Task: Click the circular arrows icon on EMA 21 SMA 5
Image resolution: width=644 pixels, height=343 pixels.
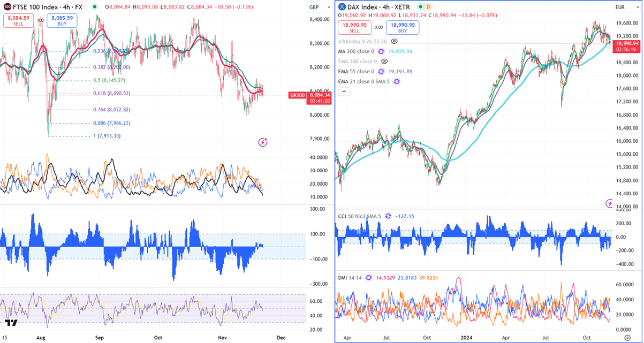Action: click(x=397, y=81)
